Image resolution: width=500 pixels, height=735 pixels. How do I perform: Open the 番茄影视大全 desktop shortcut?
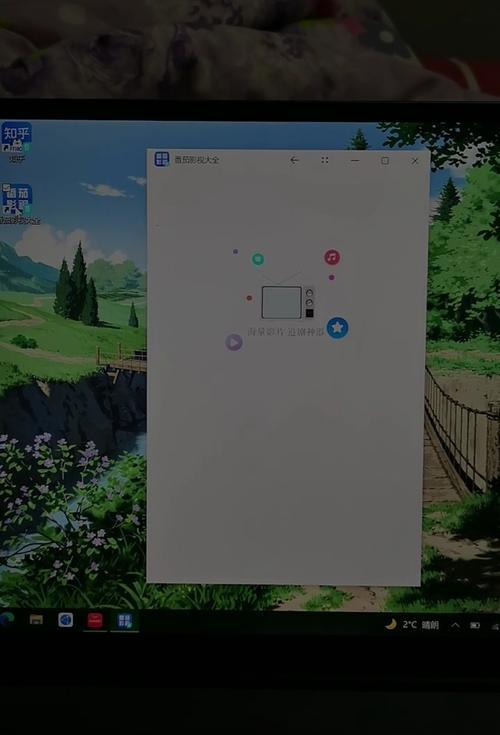[x=18, y=204]
